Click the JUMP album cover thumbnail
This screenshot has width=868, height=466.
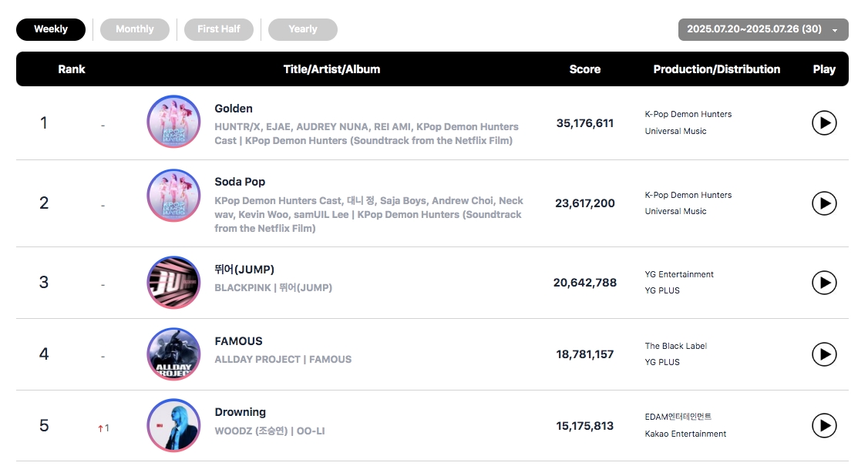point(173,282)
